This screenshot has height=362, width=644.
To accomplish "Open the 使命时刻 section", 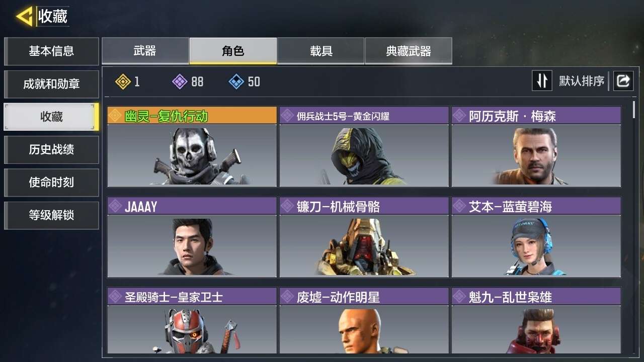I will [x=51, y=182].
